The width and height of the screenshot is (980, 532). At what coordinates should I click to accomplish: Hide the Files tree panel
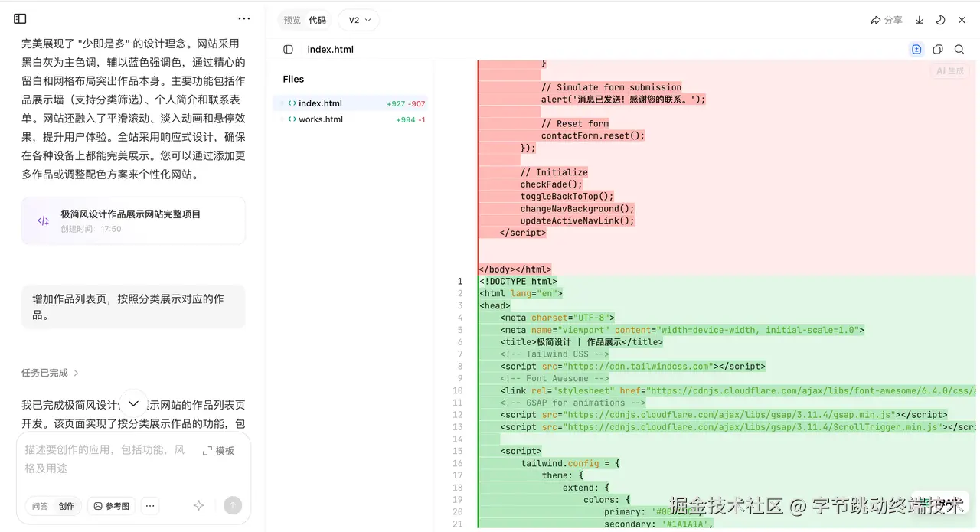288,50
